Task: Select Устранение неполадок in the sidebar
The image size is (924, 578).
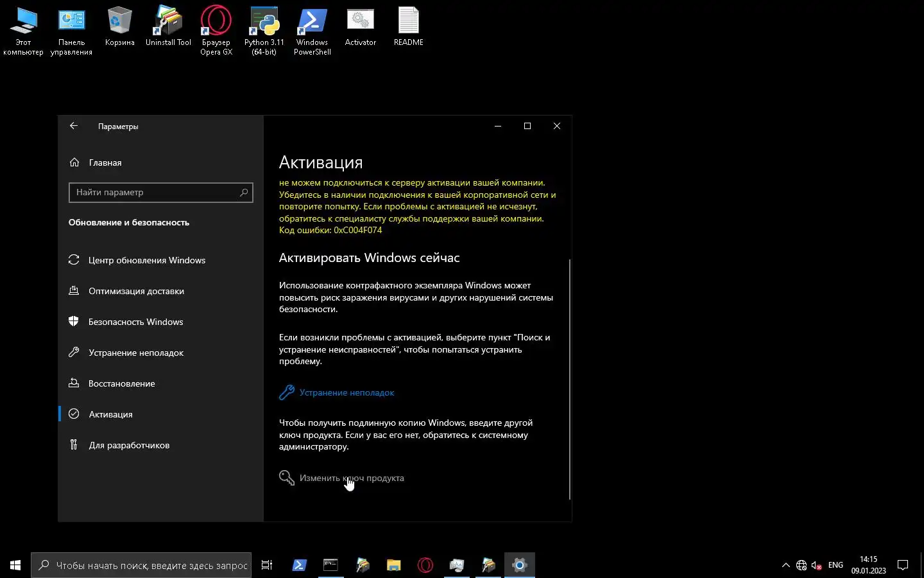Action: [x=160, y=353]
